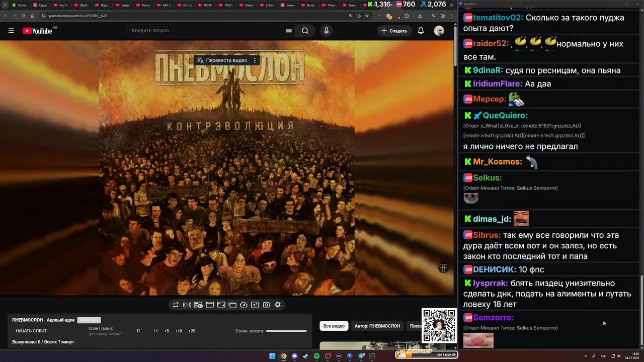This screenshot has width=644, height=362.
Task: Open translate overlay three-dot options
Action: 255,60
